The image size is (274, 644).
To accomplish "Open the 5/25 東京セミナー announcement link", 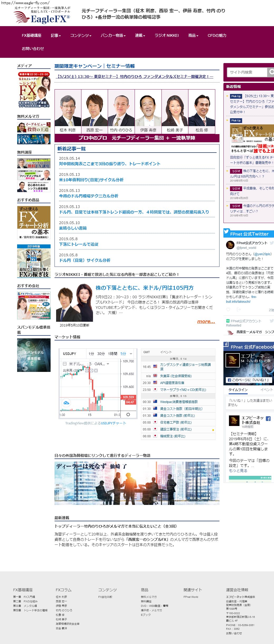I will tap(135, 77).
